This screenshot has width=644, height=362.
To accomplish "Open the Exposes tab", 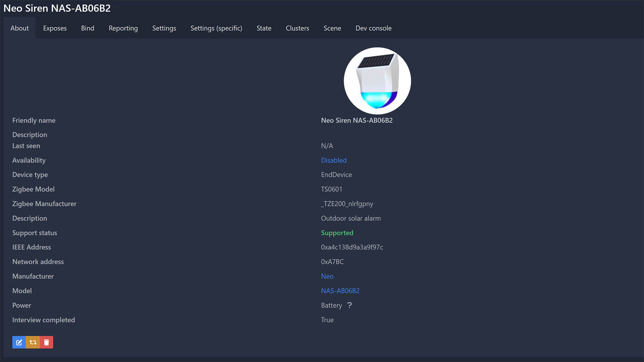I will pos(55,28).
